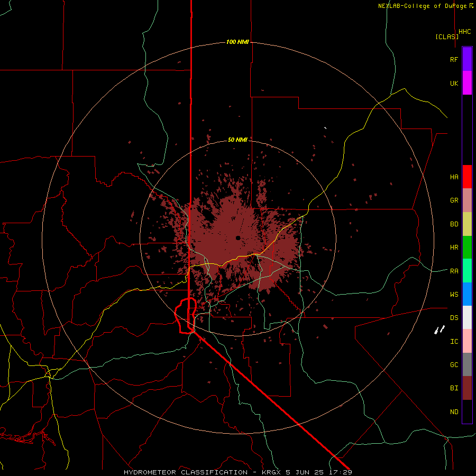
Task: Click the GC legend label
Action: (x=454, y=364)
